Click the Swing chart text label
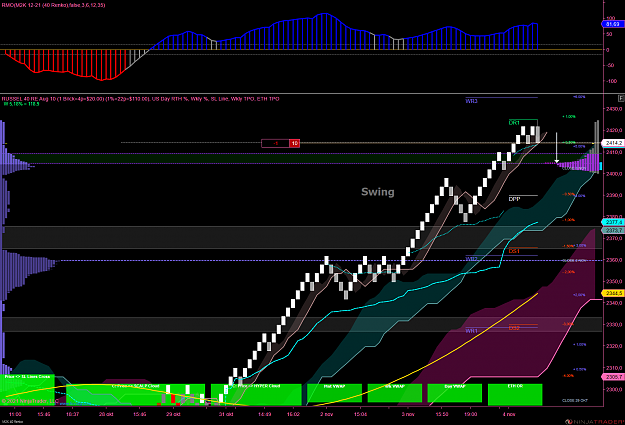 coord(377,192)
